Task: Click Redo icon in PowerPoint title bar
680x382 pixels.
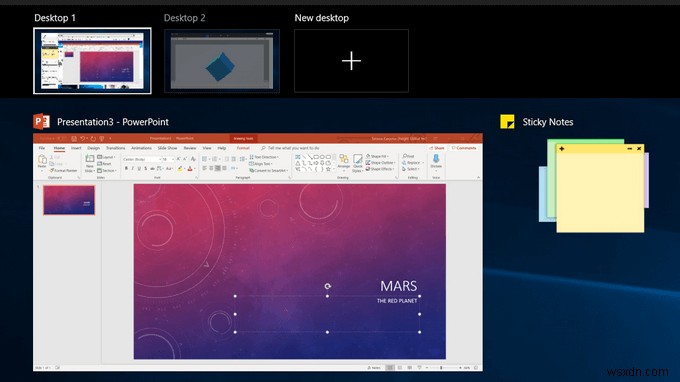Action: (93, 138)
